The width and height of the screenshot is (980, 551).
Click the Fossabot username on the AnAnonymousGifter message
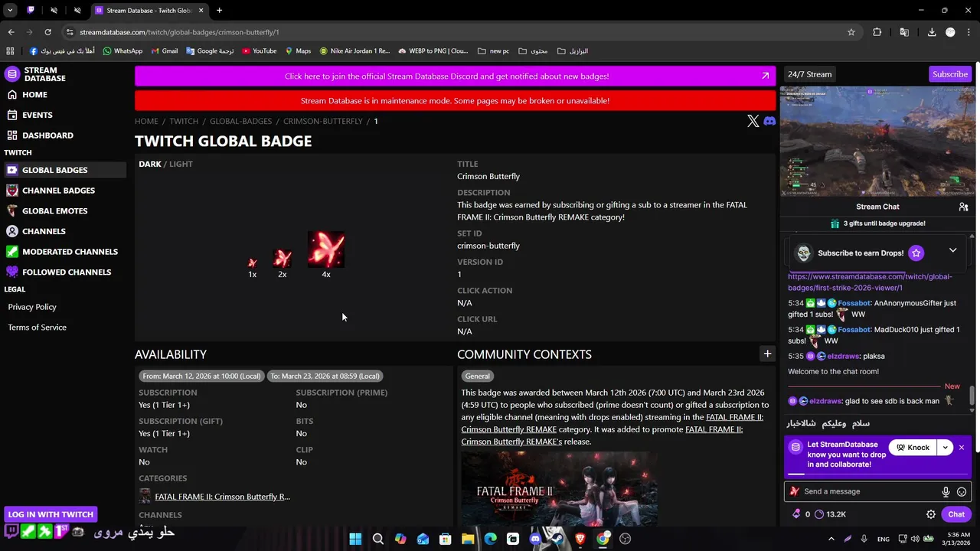[x=854, y=303]
